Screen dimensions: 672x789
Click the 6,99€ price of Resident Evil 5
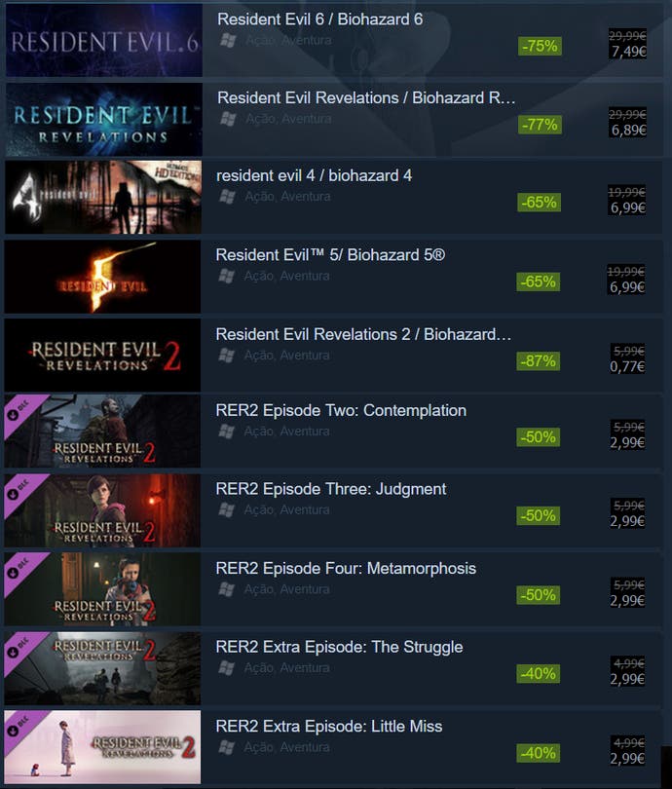pyautogui.click(x=627, y=287)
